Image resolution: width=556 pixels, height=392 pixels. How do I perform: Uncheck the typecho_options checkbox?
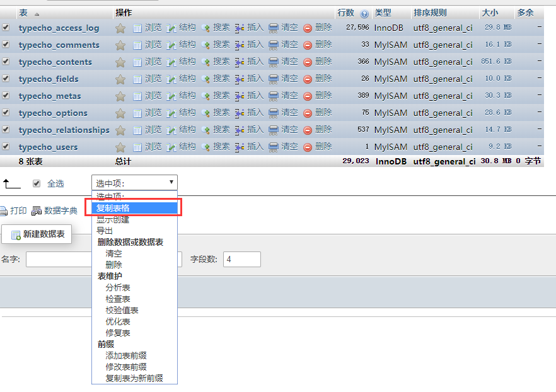click(6, 112)
